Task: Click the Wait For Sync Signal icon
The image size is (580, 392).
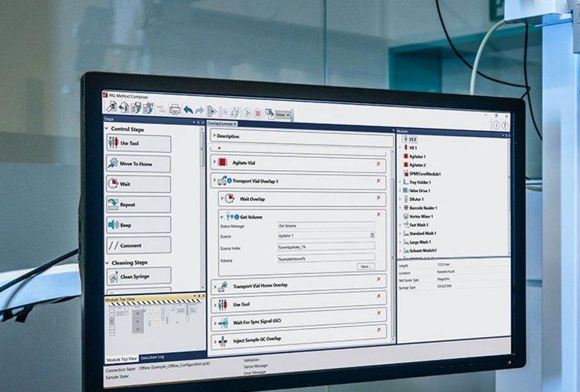Action: pyautogui.click(x=223, y=323)
